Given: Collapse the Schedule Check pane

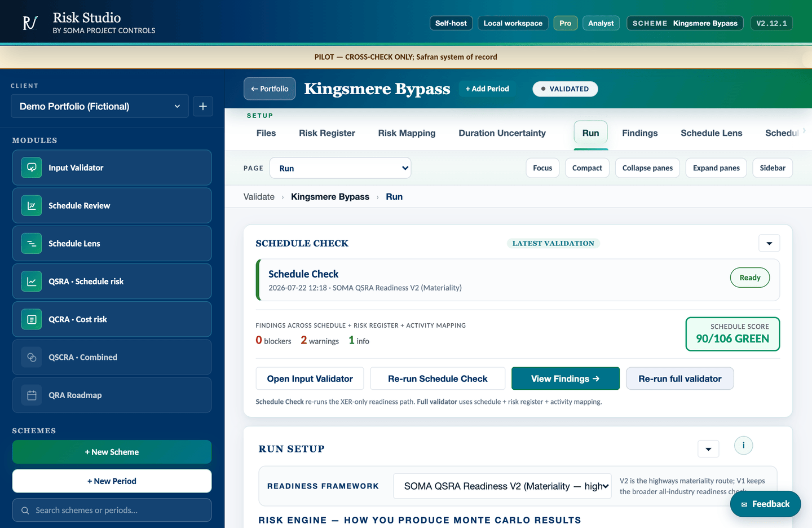Looking at the screenshot, I should pos(769,243).
